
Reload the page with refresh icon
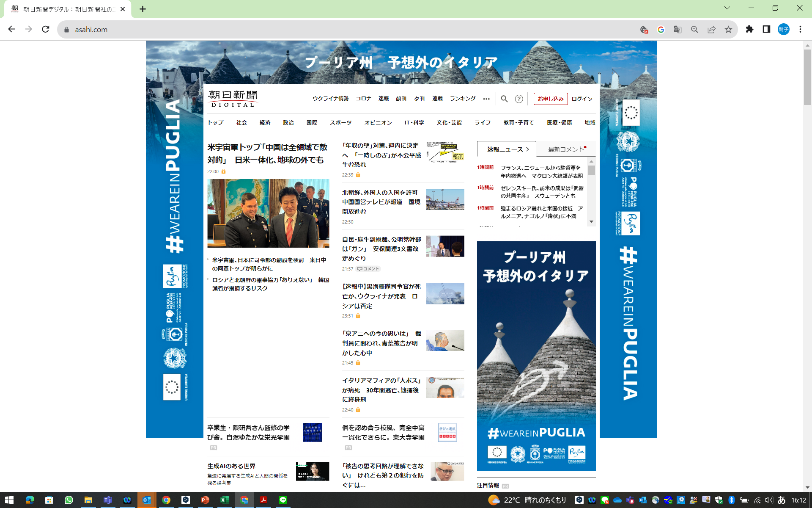point(46,29)
